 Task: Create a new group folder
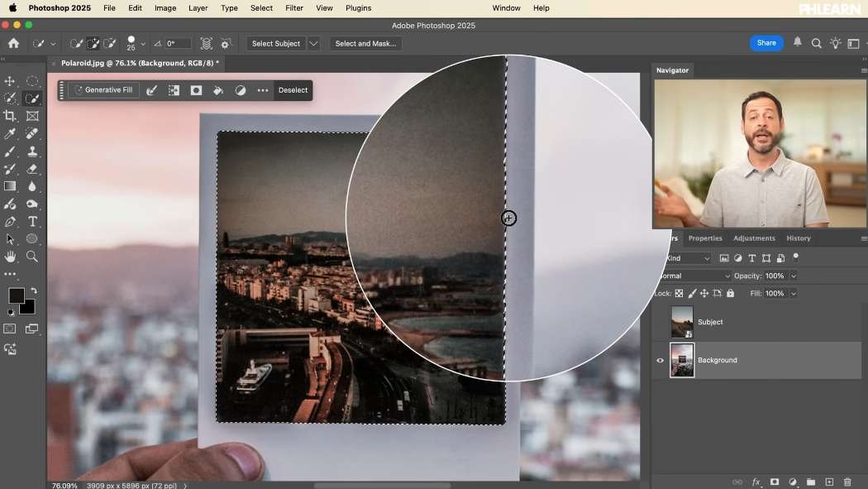click(x=811, y=482)
